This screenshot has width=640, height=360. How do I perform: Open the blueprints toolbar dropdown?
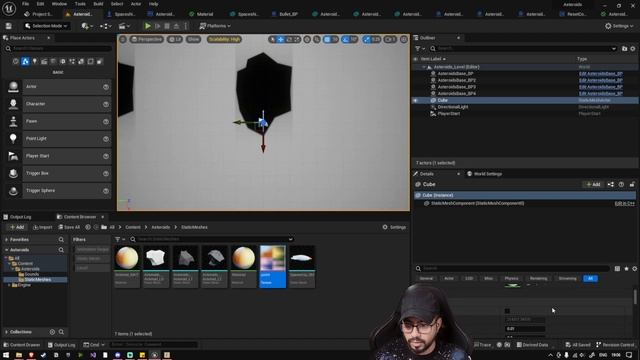point(105,26)
